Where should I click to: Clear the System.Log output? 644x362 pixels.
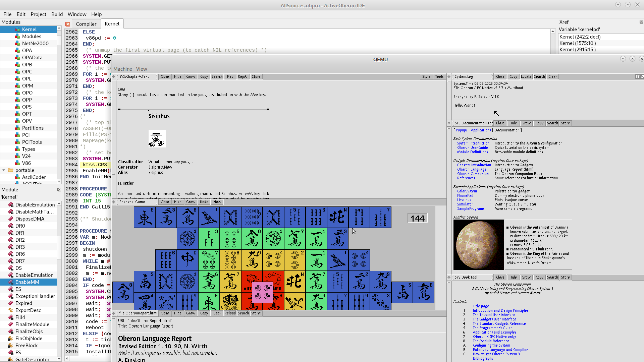point(552,76)
